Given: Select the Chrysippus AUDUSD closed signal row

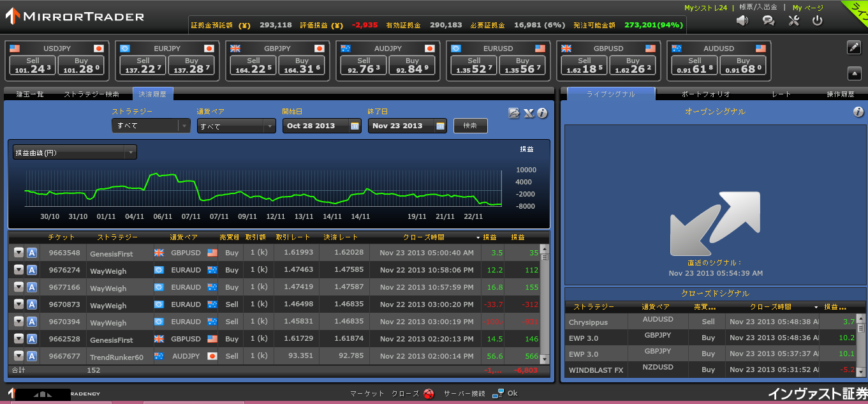Looking at the screenshot, I should coord(711,322).
